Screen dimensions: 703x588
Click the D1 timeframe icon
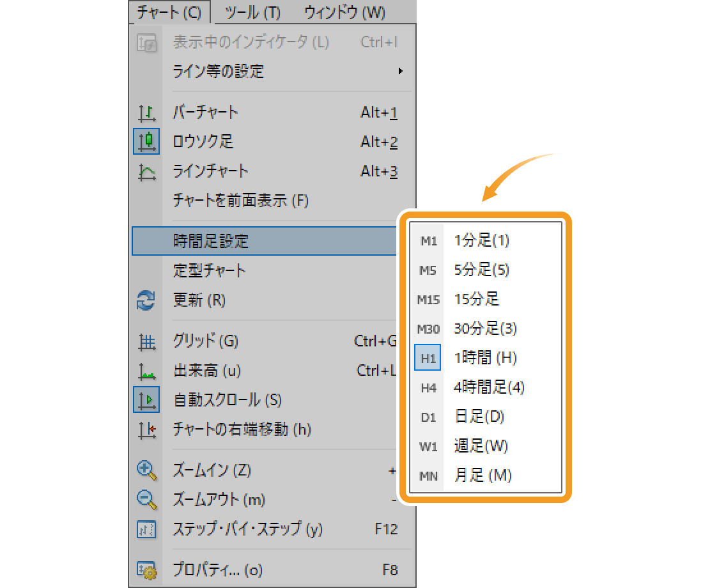coord(428,417)
